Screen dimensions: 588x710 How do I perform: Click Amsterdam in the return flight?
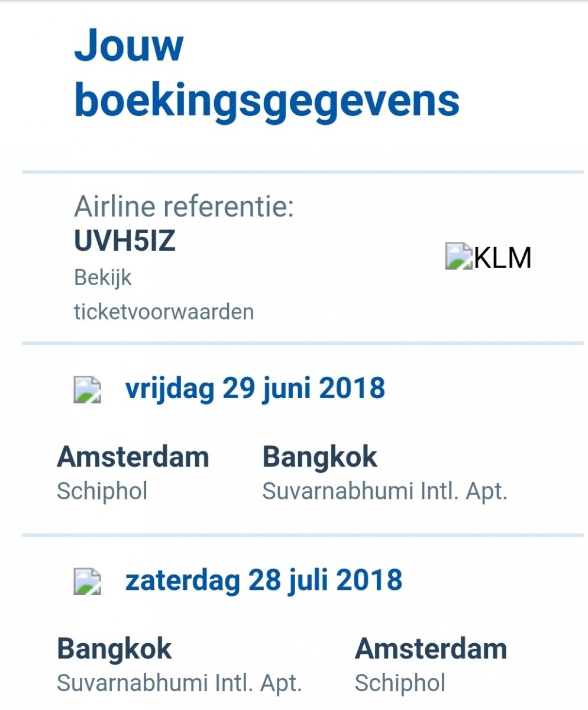click(x=431, y=648)
